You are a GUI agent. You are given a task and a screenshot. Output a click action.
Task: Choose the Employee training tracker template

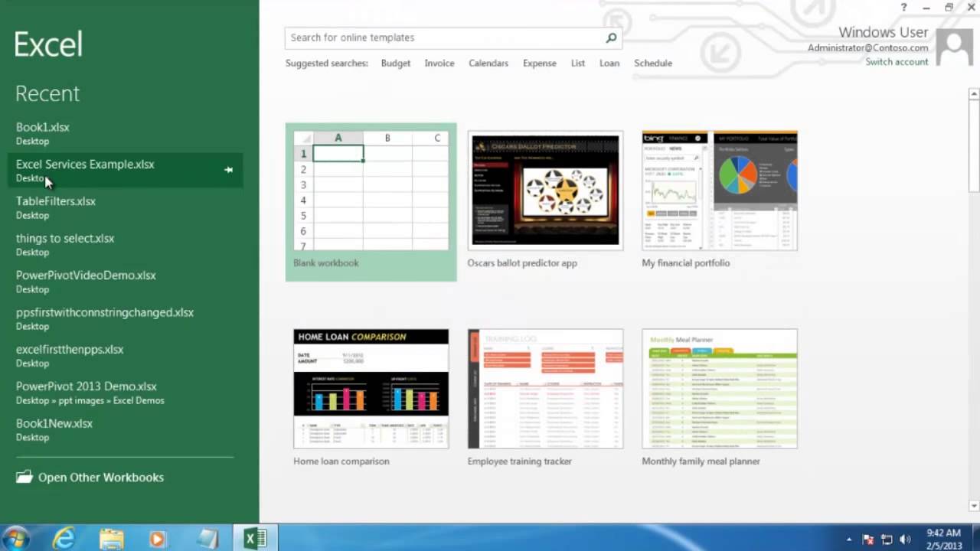pos(545,398)
